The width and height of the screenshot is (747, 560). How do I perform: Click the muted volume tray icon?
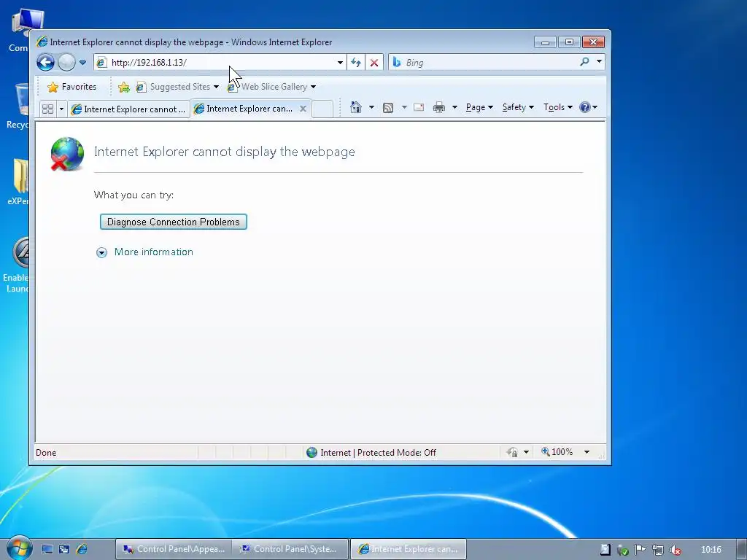pos(676,550)
